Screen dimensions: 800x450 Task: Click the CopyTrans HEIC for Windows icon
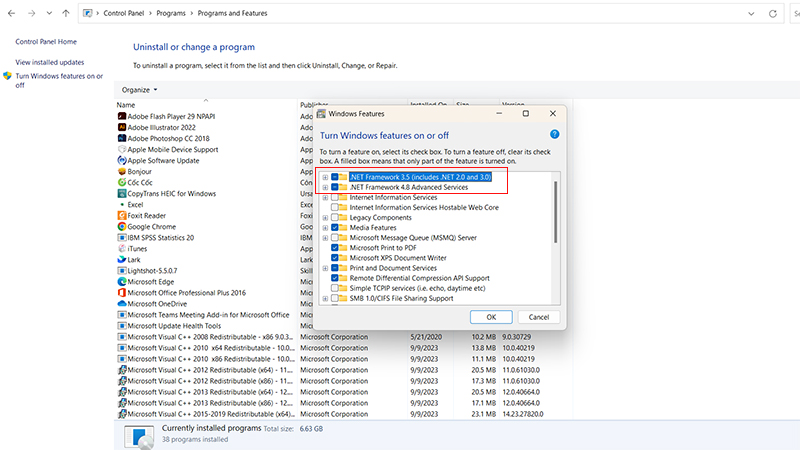[x=122, y=193]
